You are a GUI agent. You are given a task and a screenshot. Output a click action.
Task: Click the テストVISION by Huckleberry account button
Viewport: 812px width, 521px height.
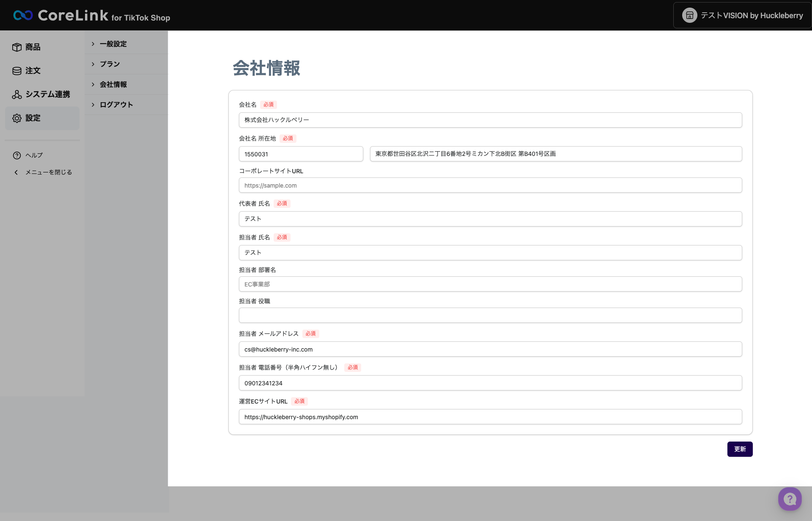click(742, 16)
